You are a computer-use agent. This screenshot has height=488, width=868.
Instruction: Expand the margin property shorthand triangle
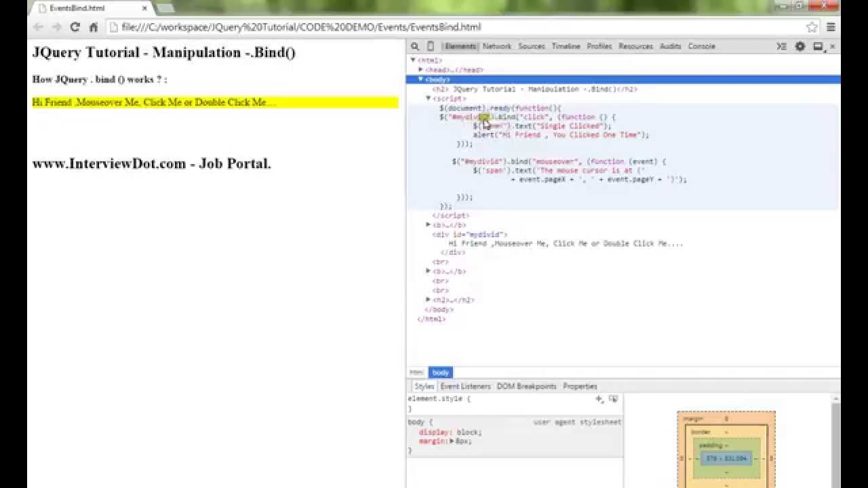point(452,441)
